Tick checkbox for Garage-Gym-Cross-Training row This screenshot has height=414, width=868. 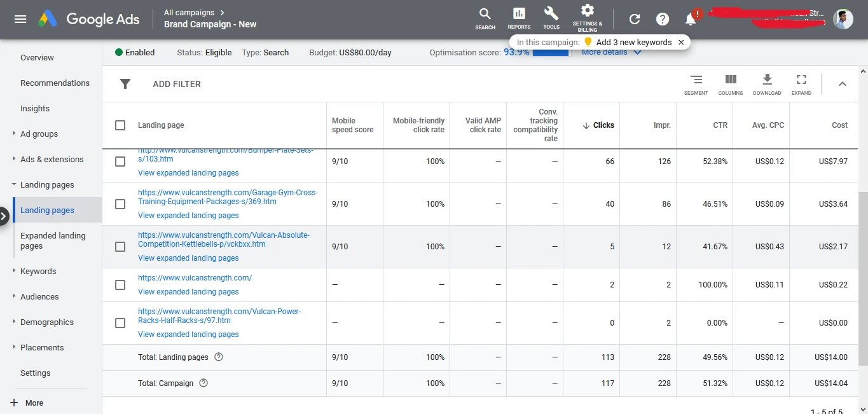pos(120,204)
